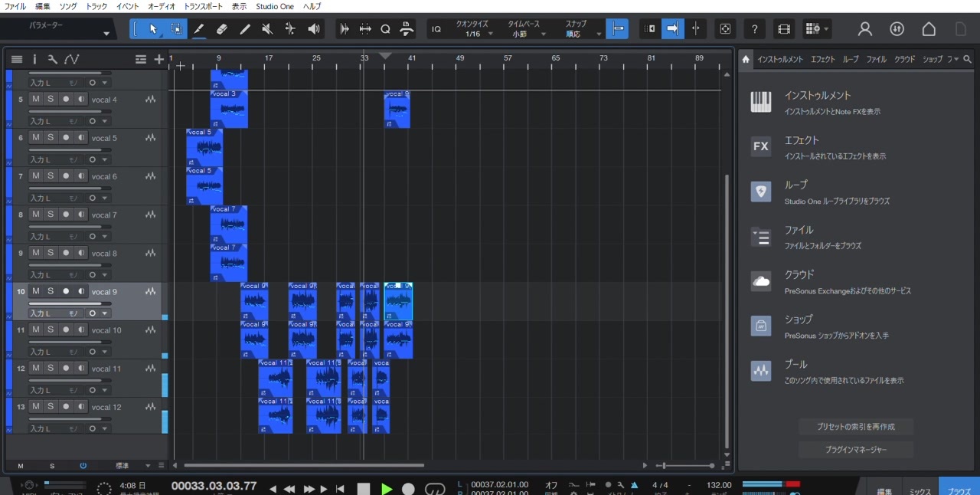Open the toolbar configuration grid dropdown
Screen dimensions: 980x495
tap(817, 29)
